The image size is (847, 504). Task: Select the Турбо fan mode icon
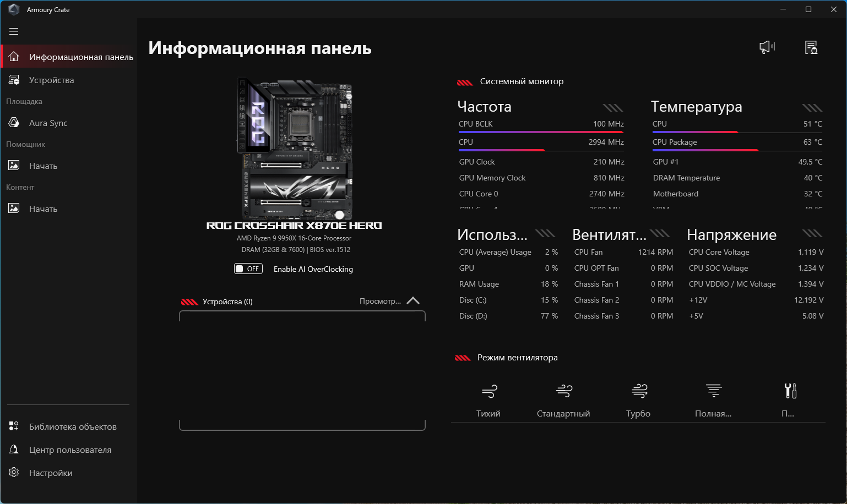tap(639, 391)
